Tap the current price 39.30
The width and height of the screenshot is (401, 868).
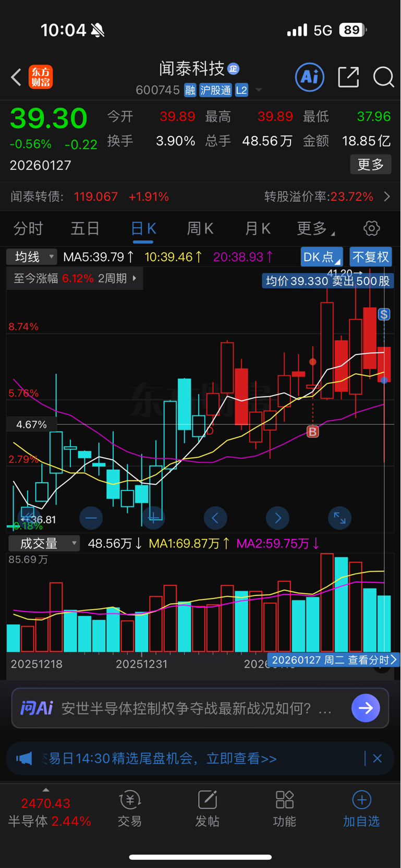[x=48, y=118]
